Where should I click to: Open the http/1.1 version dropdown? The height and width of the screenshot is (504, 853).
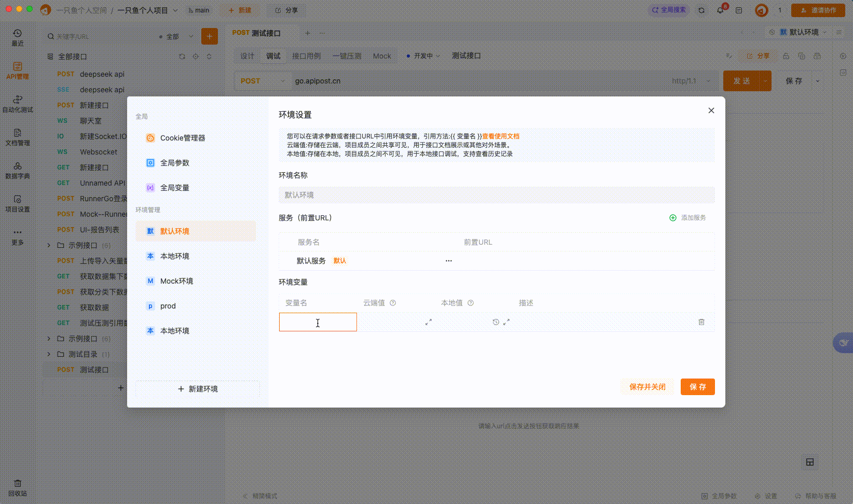click(690, 81)
